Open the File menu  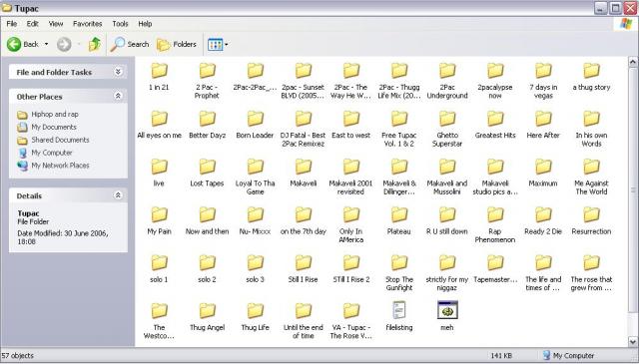point(12,24)
